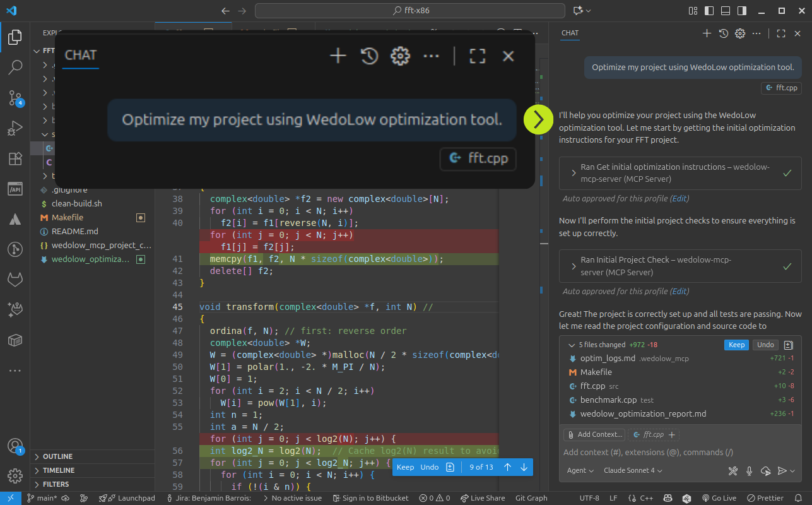The height and width of the screenshot is (505, 812).
Task: Toggle the primary side bar layout
Action: pos(709,11)
